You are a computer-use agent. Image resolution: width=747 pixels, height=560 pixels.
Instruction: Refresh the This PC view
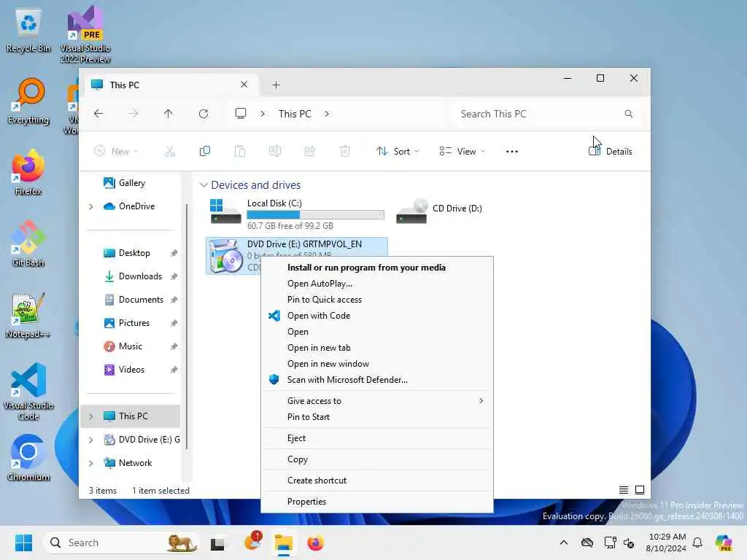pyautogui.click(x=204, y=114)
